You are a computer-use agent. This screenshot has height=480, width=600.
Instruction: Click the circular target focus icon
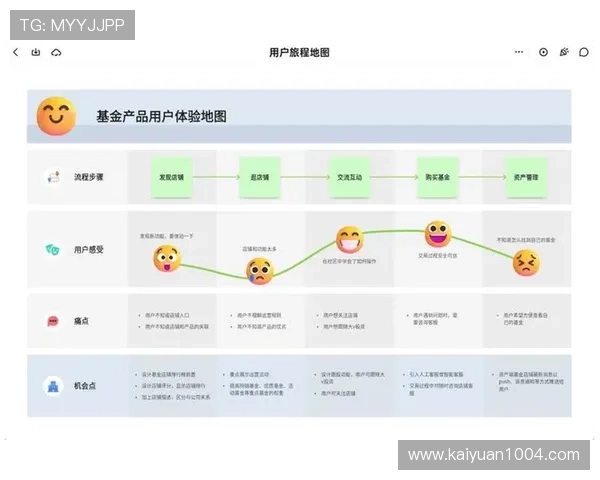[543, 52]
